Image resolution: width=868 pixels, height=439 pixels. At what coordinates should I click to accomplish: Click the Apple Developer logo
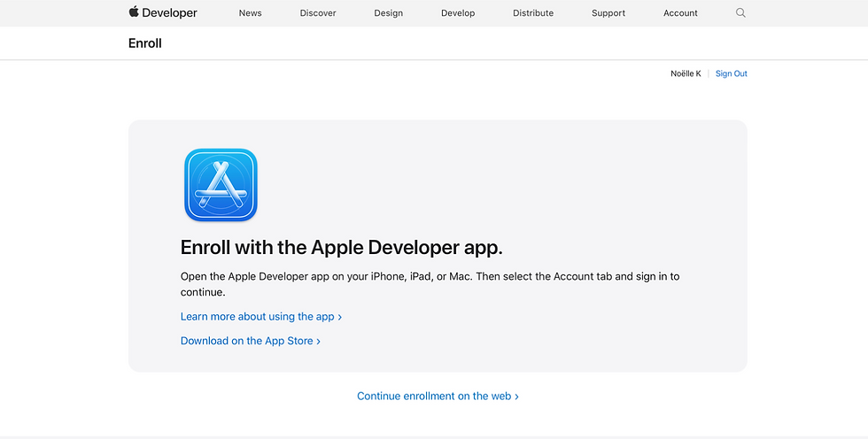coord(163,12)
